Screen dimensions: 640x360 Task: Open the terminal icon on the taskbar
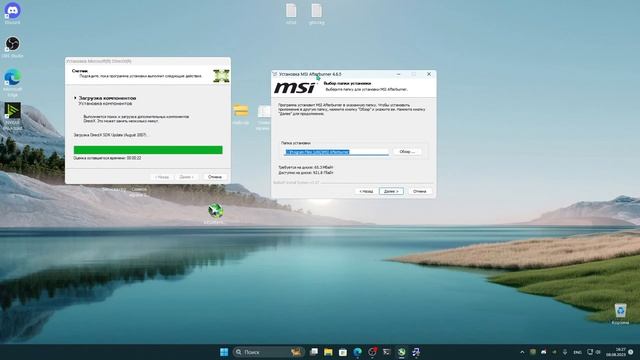tap(387, 352)
